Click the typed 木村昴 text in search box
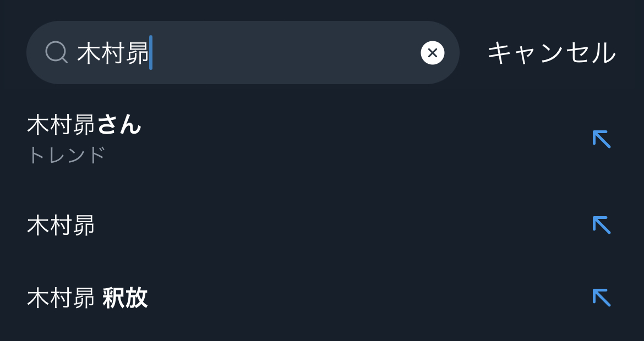 click(x=113, y=53)
